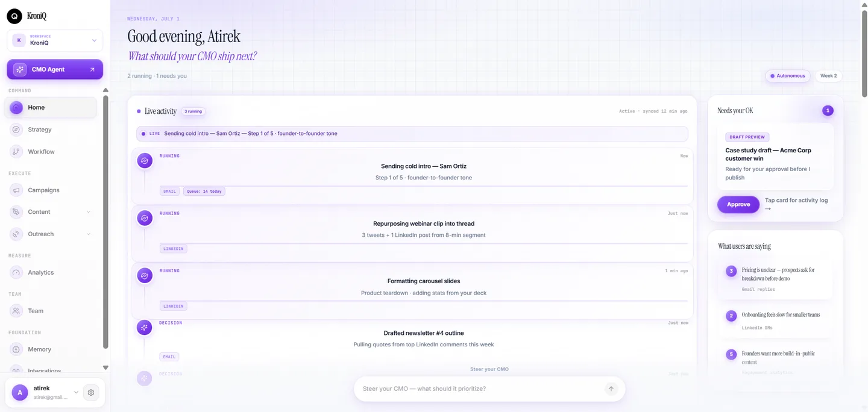
Task: Click the Repurposing webinar clip progress bar
Action: click(423, 243)
